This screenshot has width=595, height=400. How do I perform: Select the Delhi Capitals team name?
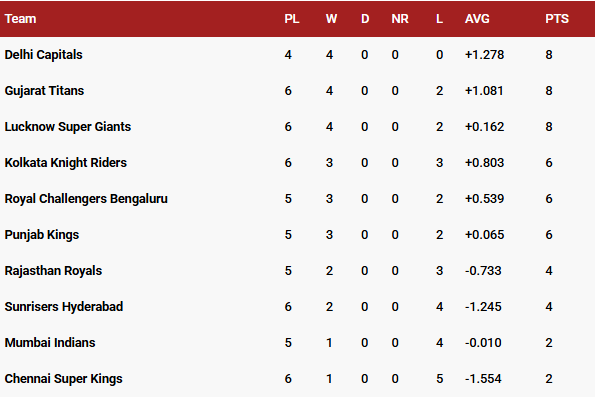coord(44,55)
